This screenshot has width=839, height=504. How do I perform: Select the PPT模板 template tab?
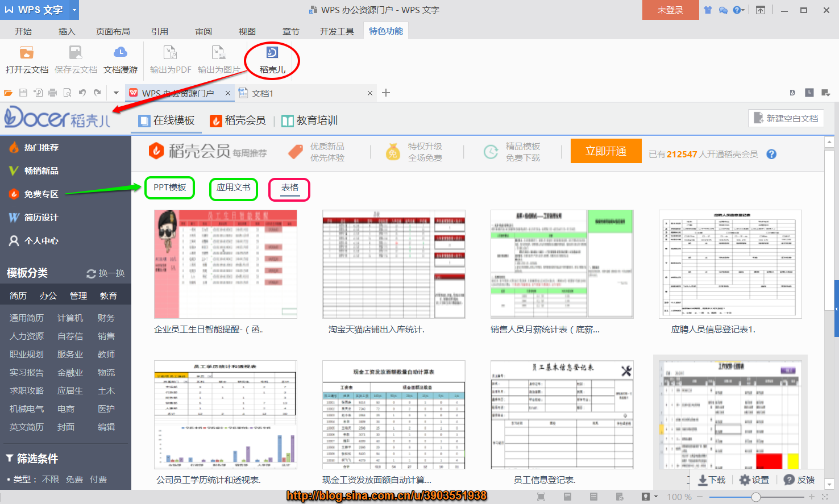[x=170, y=188]
